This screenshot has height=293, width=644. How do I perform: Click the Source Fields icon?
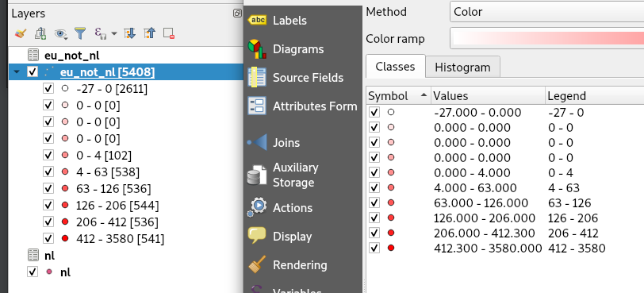258,77
